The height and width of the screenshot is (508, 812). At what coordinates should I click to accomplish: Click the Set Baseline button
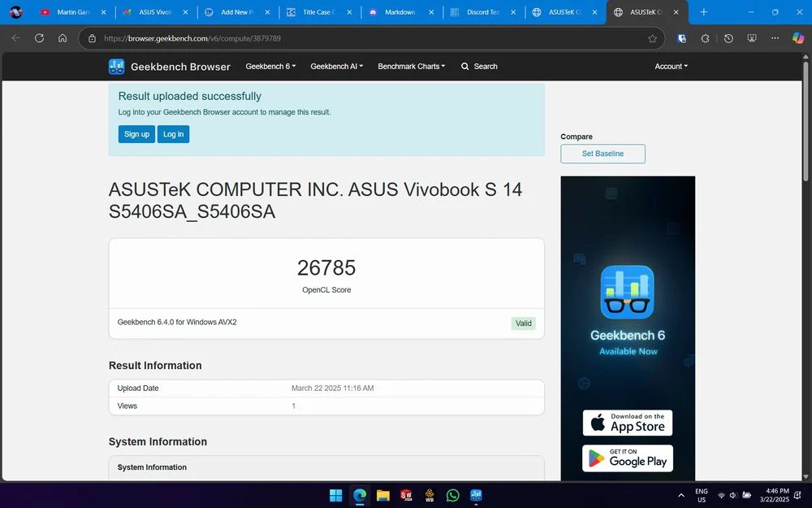[x=603, y=154]
